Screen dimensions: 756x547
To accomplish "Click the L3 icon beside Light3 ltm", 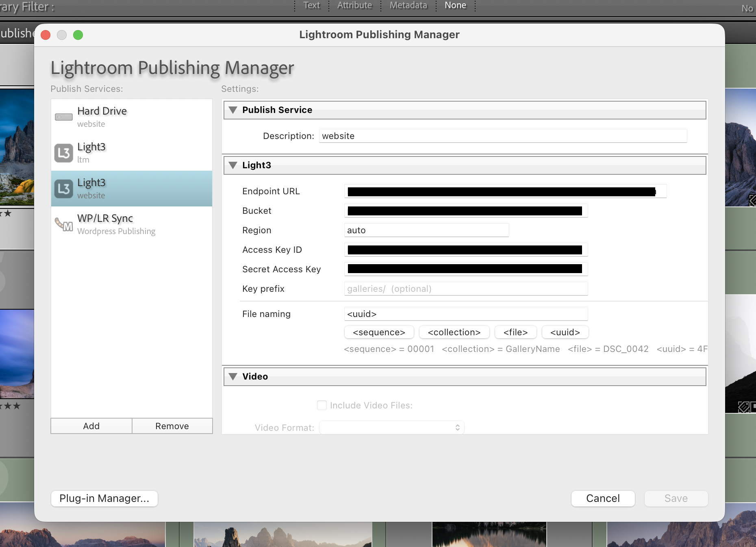I will 63,153.
